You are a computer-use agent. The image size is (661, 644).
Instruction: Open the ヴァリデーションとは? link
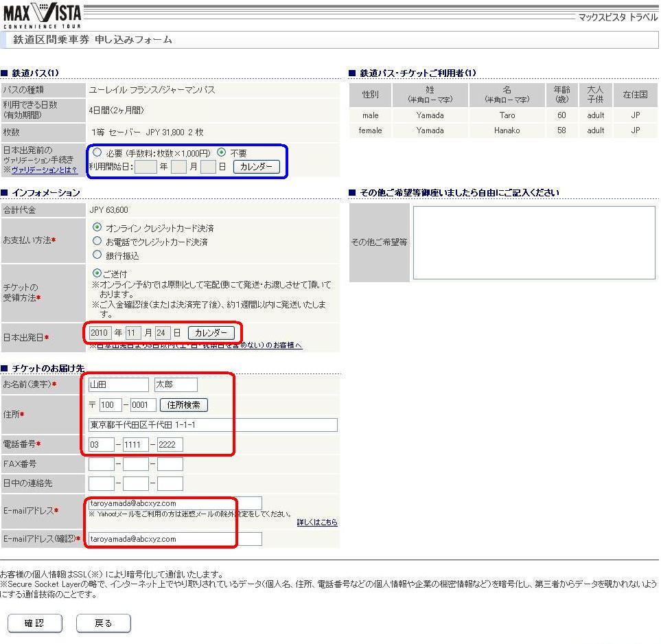coord(44,170)
